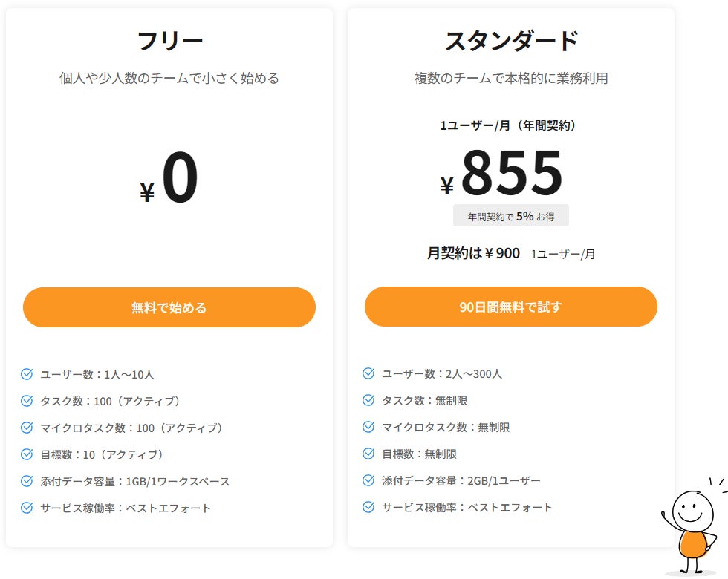
Task: Click the スタンダード plan heading
Action: [x=511, y=41]
